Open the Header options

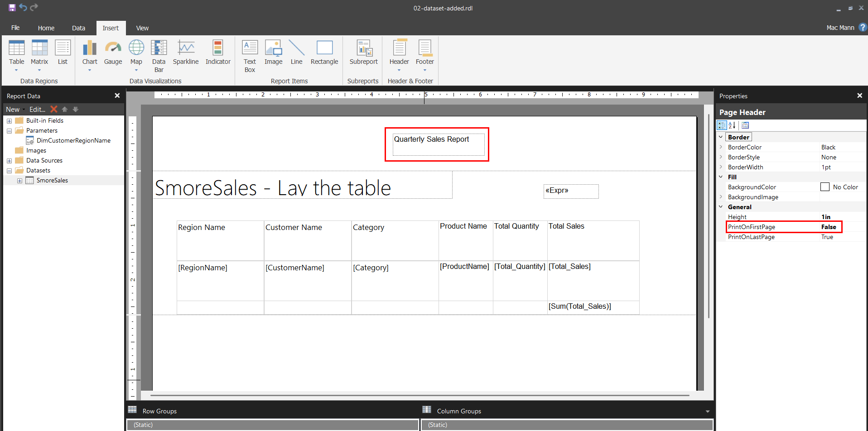pyautogui.click(x=399, y=55)
